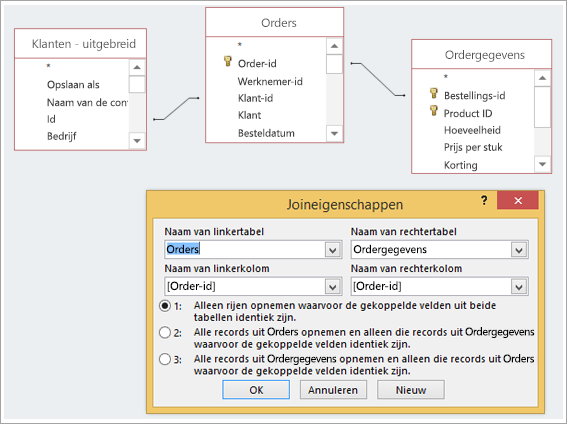Screen dimensions: 567x424
Task: Select the Product ID field in Ordergegevens
Action: coord(468,114)
